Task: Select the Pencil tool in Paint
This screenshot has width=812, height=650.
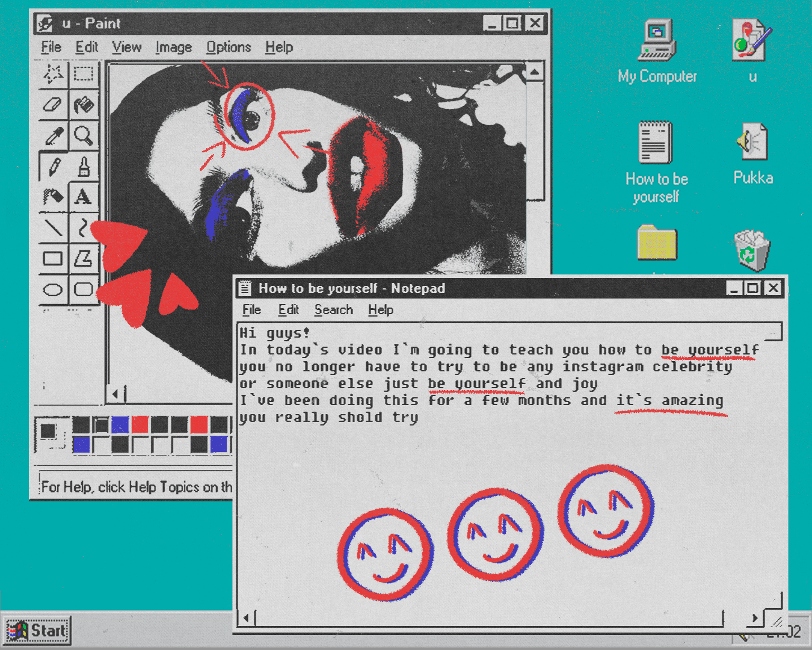Action: (54, 166)
